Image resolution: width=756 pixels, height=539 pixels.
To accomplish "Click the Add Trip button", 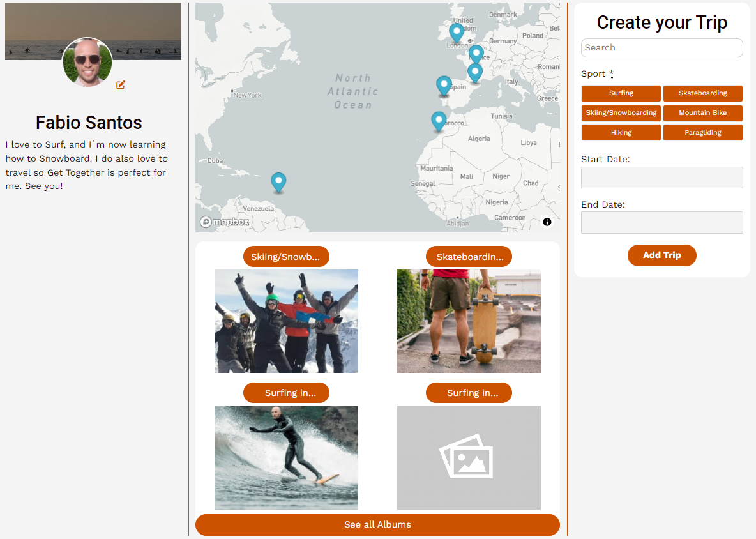I will [x=661, y=255].
